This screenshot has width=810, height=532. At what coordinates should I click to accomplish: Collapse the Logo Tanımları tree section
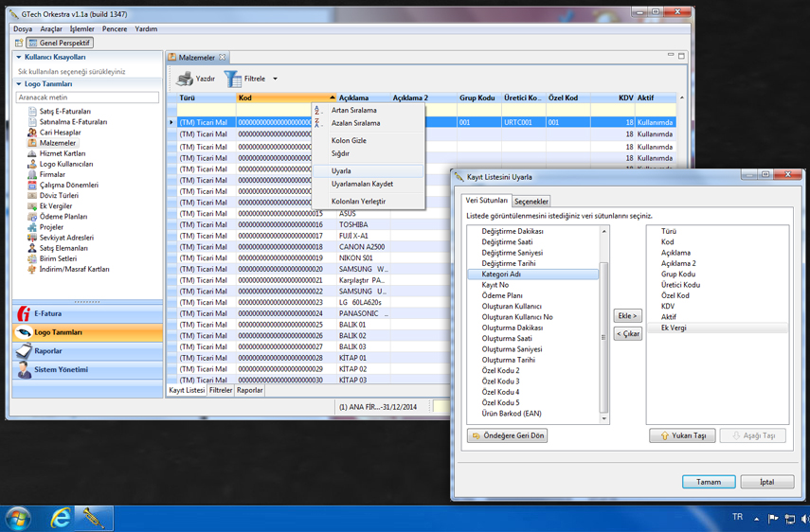(x=19, y=84)
